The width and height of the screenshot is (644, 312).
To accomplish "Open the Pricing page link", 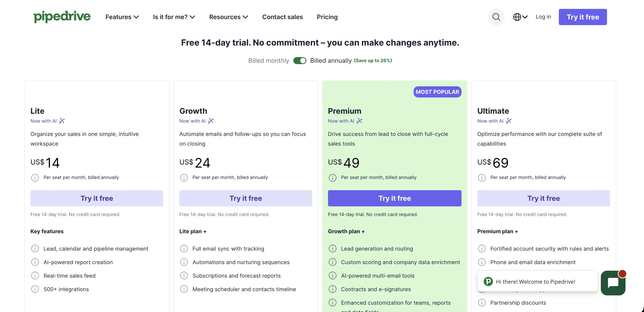I will tap(327, 17).
